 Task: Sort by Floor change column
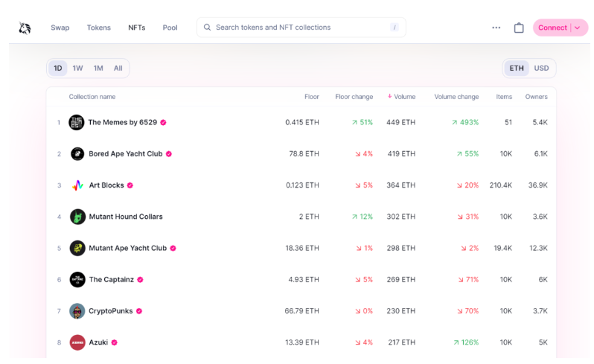[354, 97]
